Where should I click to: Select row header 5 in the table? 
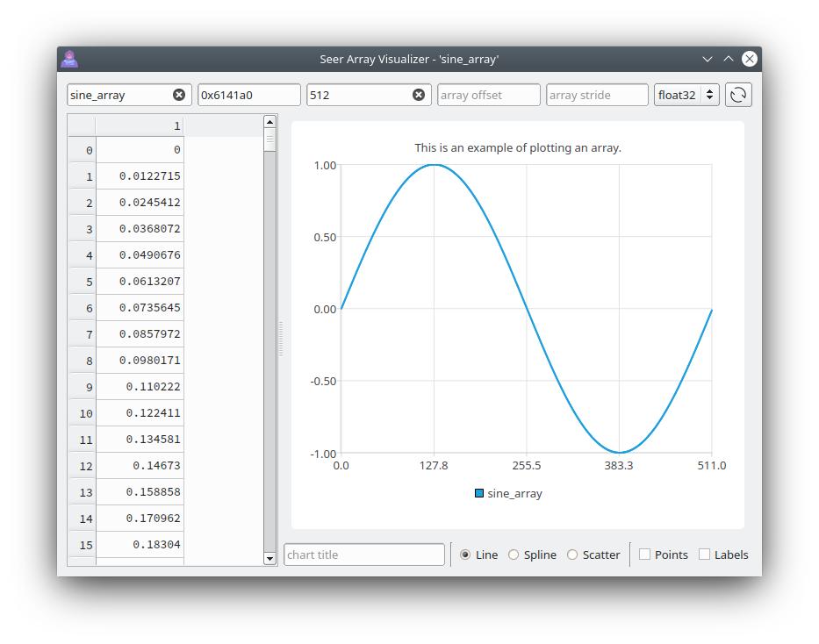pos(82,282)
